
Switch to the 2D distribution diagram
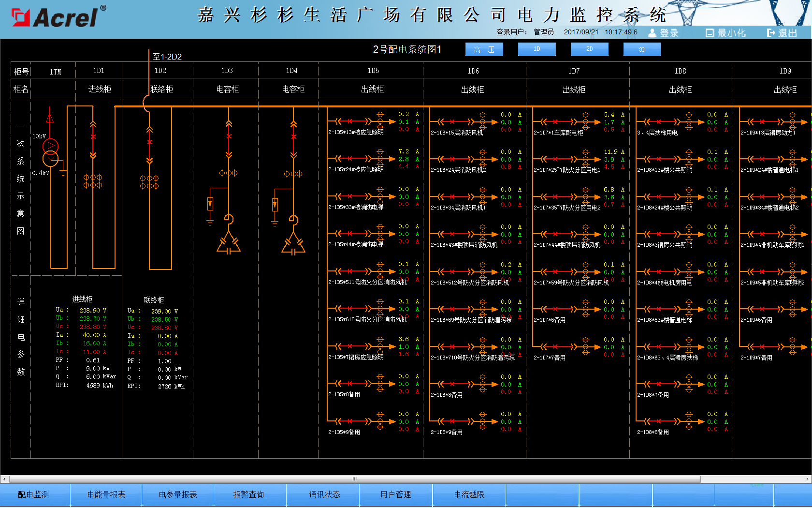(589, 49)
